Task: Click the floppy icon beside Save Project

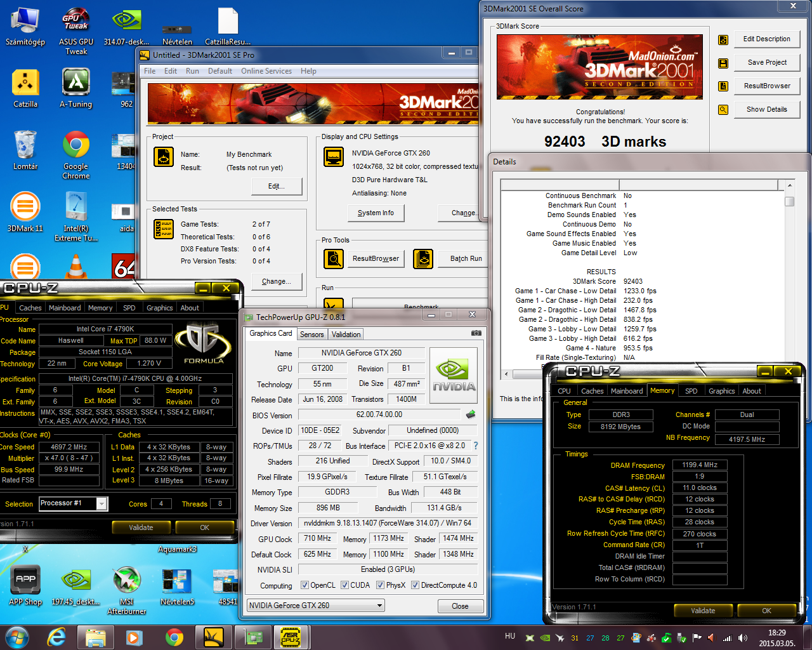Action: click(723, 63)
